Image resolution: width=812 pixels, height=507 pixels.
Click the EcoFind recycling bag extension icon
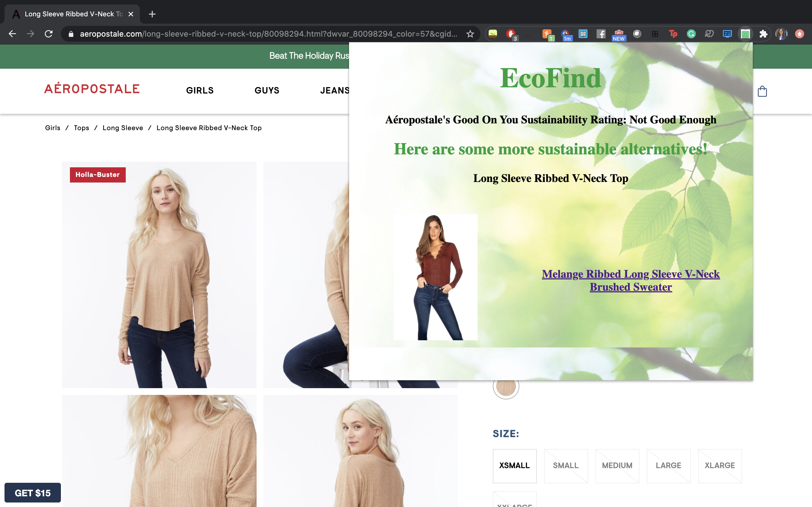pos(745,34)
